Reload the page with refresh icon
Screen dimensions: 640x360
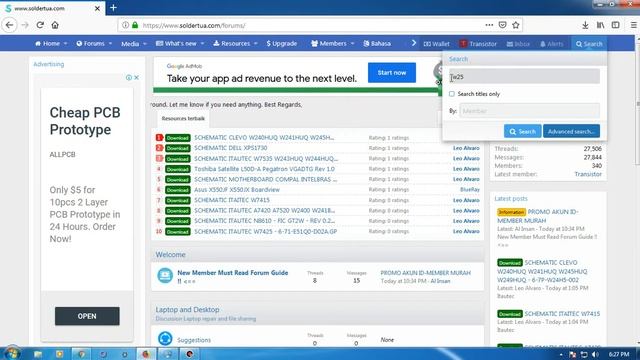pos(40,25)
